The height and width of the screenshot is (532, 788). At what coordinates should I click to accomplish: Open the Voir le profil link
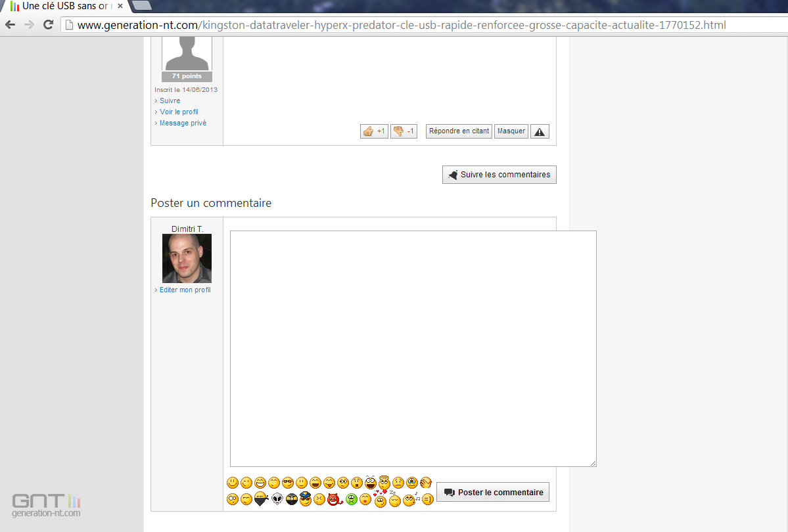point(179,112)
